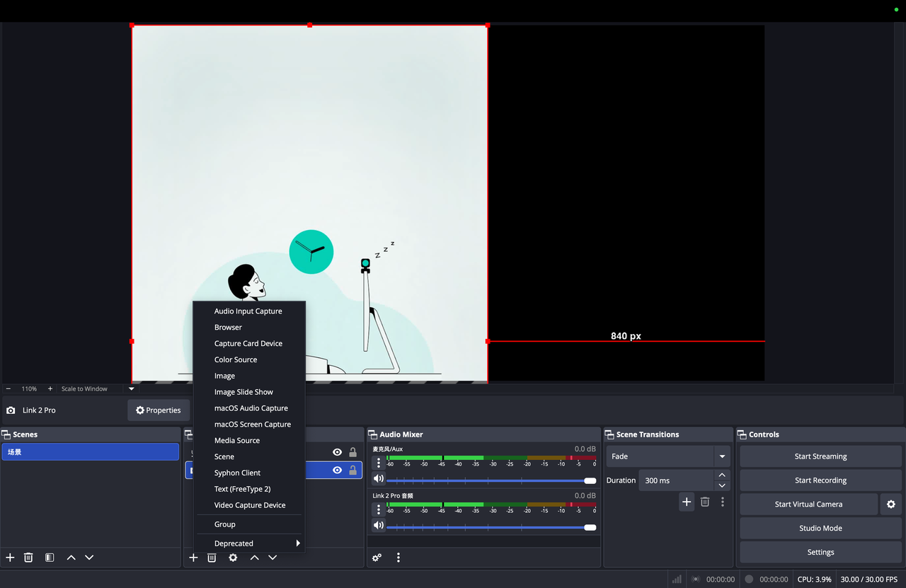The width and height of the screenshot is (906, 588).
Task: Remove the selected scene via trash icon
Action: coord(28,558)
